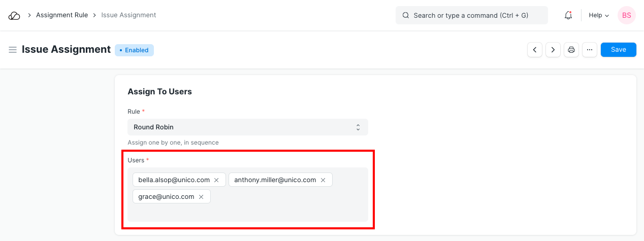The image size is (644, 241).
Task: Expand the Help menu
Action: click(598, 15)
